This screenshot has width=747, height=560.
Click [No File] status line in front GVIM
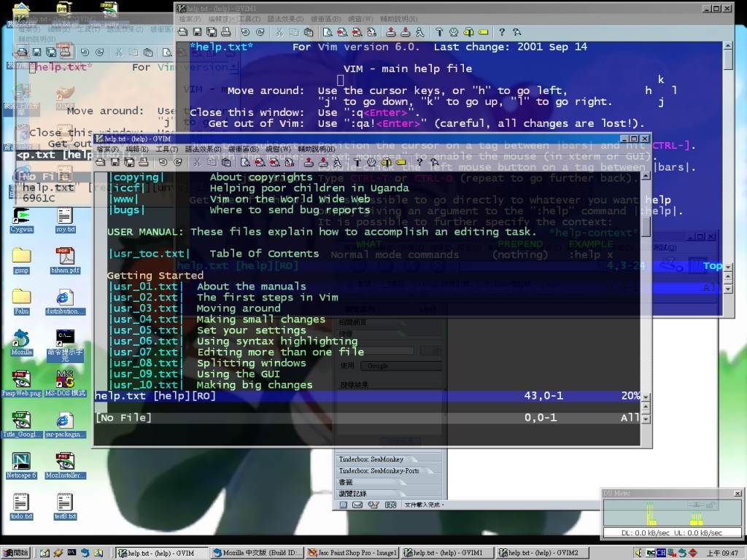(x=367, y=418)
